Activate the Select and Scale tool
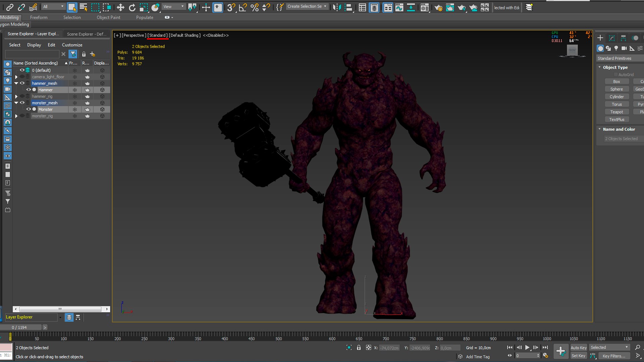This screenshot has height=362, width=644. pyautogui.click(x=144, y=7)
